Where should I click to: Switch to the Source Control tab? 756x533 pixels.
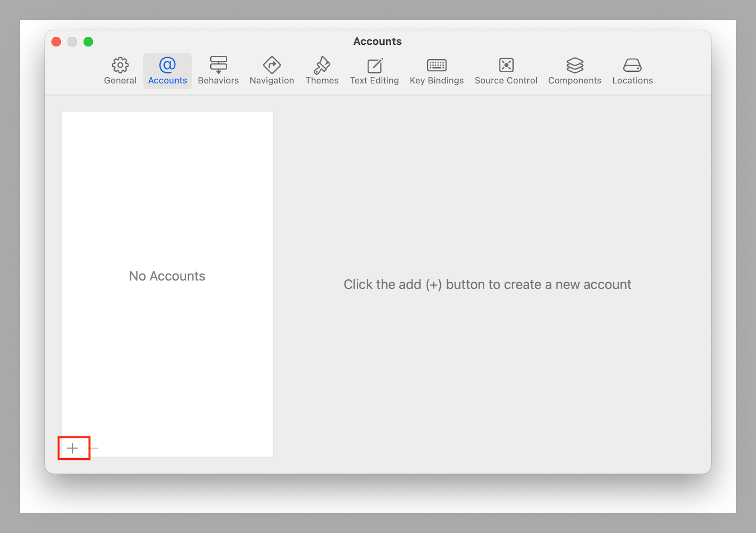[506, 71]
